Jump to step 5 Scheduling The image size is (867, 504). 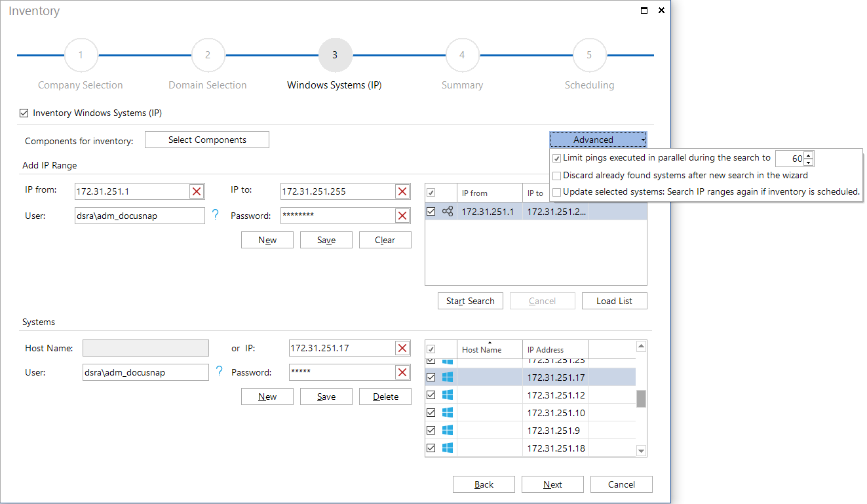589,55
